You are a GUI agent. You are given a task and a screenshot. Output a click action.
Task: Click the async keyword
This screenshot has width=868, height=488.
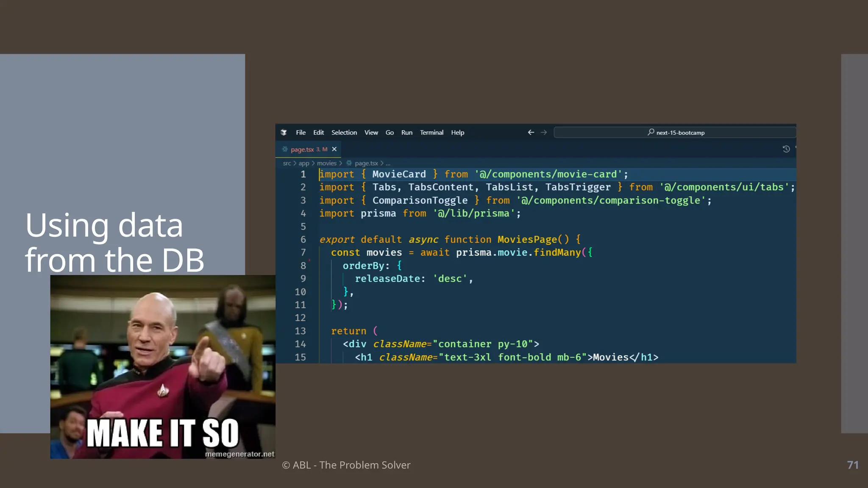pyautogui.click(x=423, y=239)
